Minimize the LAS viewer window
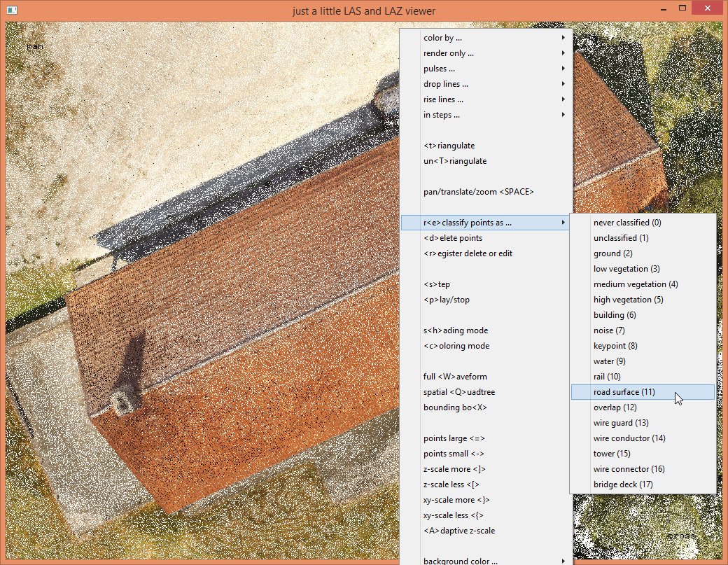This screenshot has width=728, height=565. point(663,8)
